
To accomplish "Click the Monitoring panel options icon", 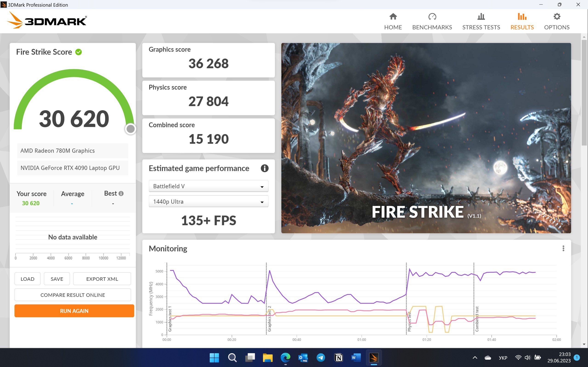I will [x=563, y=248].
